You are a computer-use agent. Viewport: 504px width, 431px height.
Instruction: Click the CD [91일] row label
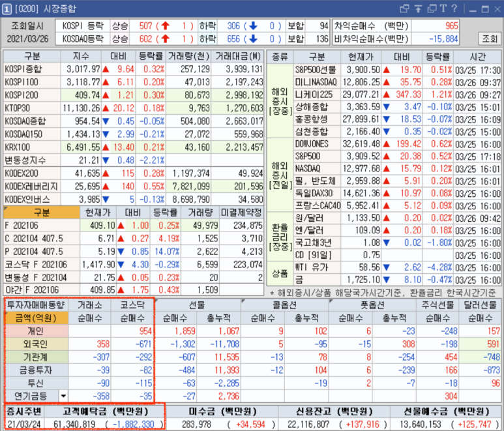pyautogui.click(x=317, y=255)
